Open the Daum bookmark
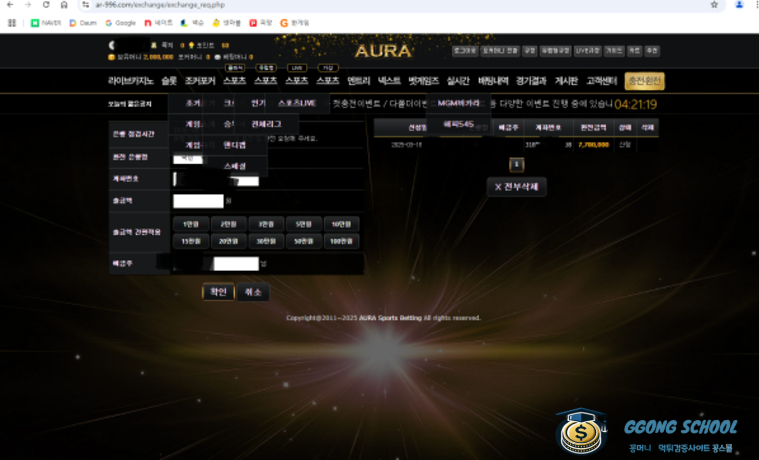Screen dimensions: 759x460 [x=81, y=22]
